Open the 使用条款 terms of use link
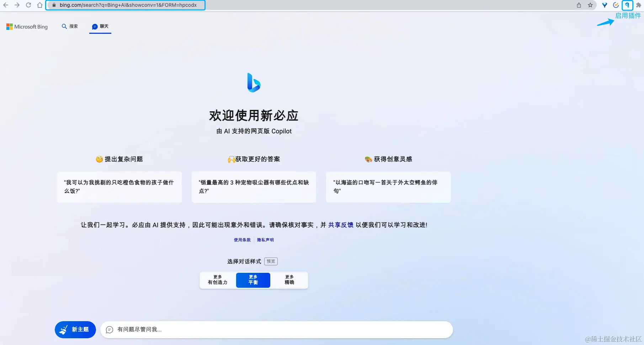Image resolution: width=644 pixels, height=345 pixels. click(x=242, y=240)
